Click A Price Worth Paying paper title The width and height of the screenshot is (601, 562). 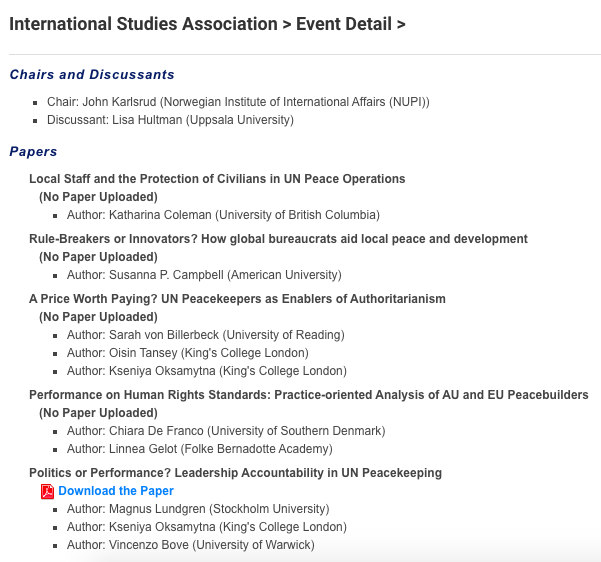tap(237, 299)
